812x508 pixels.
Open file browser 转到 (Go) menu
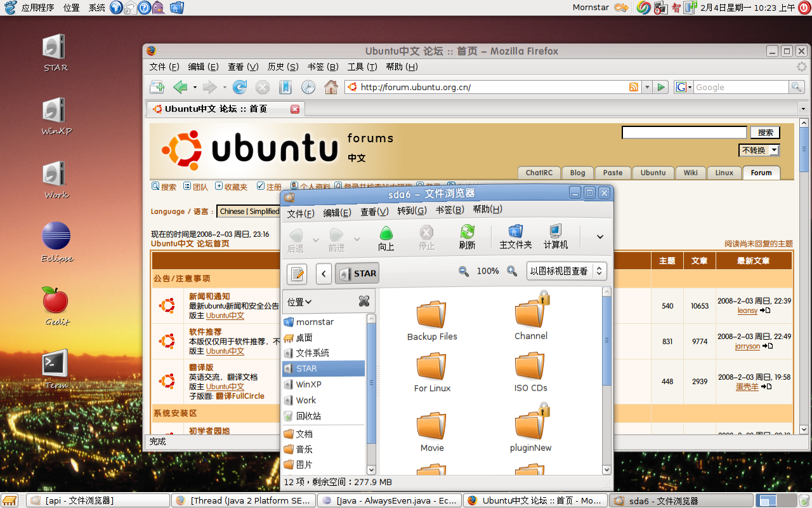pos(412,212)
